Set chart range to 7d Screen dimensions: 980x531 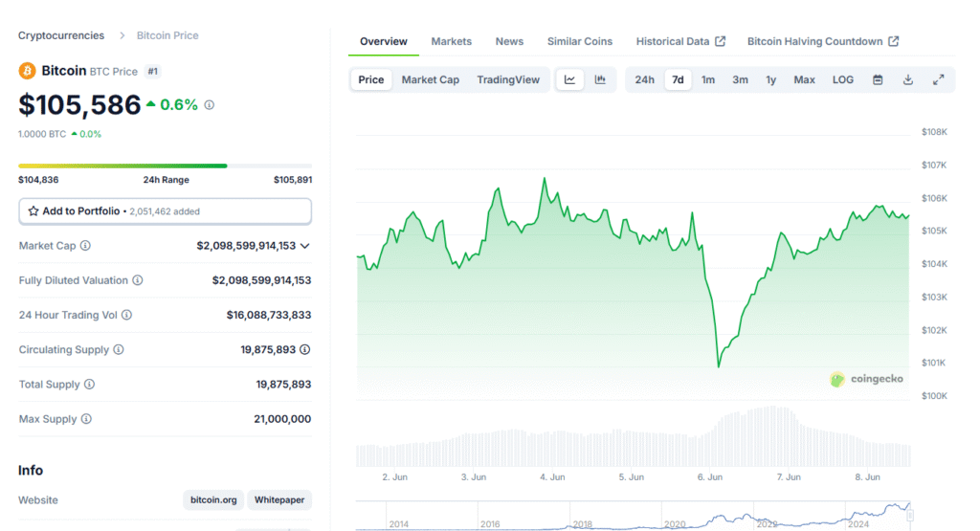click(x=678, y=79)
